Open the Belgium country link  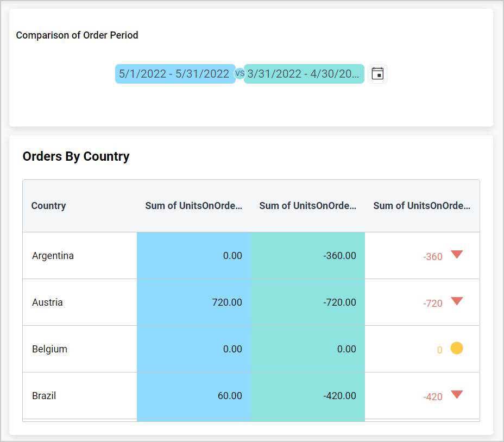coord(49,349)
